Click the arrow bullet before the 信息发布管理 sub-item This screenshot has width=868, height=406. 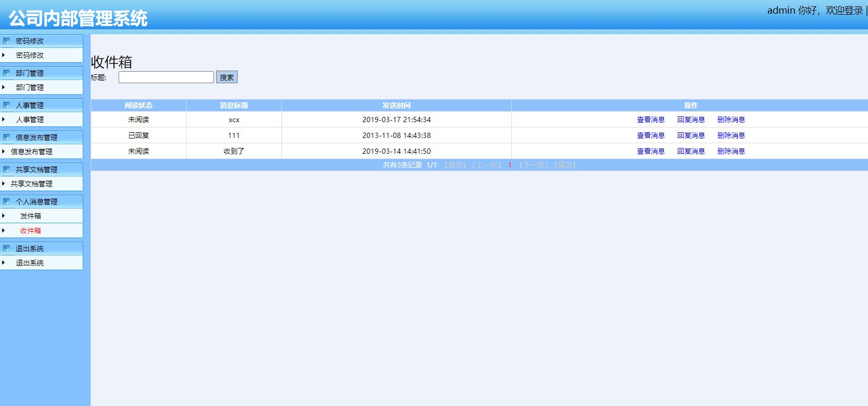(x=3, y=151)
